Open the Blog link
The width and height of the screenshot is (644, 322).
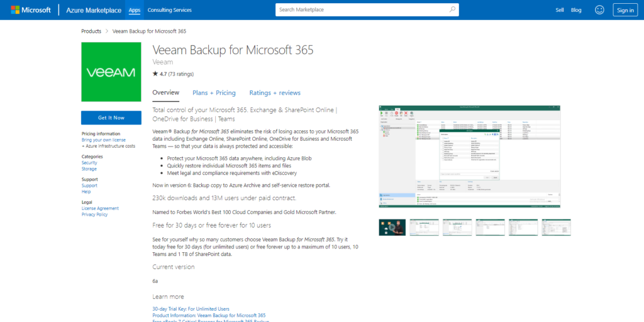(x=576, y=10)
